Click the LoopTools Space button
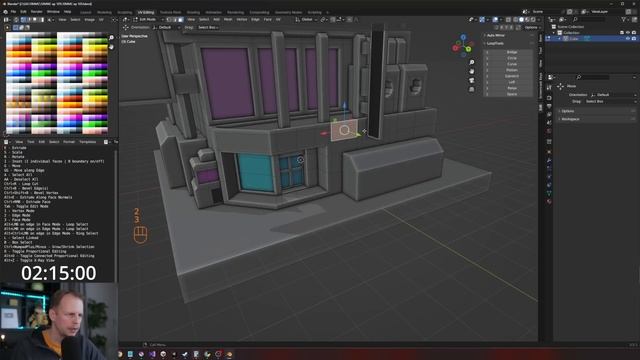 (x=512, y=94)
